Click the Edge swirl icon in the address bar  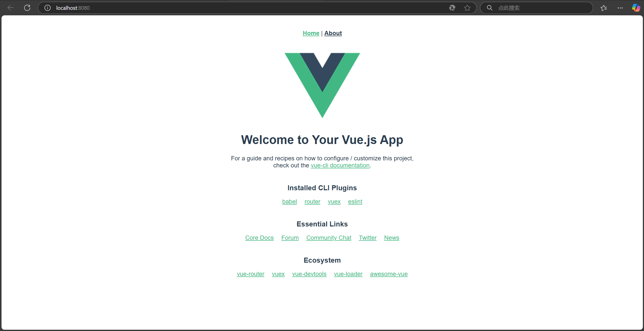point(452,8)
